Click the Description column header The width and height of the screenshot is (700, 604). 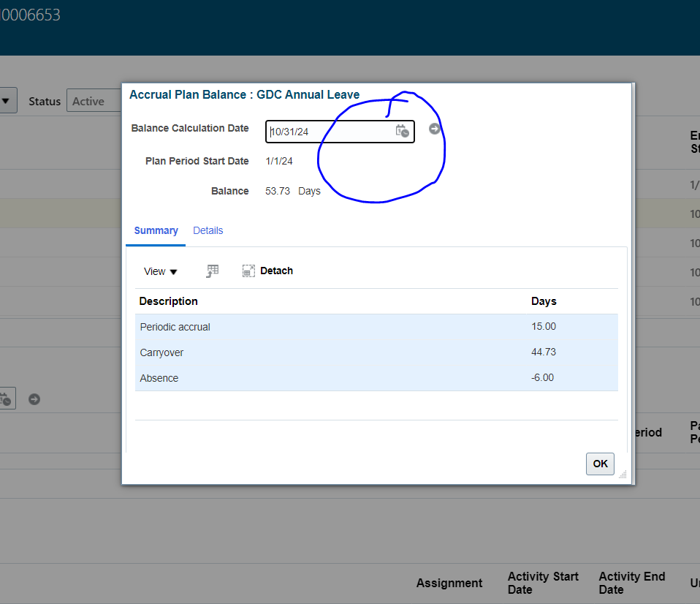168,301
